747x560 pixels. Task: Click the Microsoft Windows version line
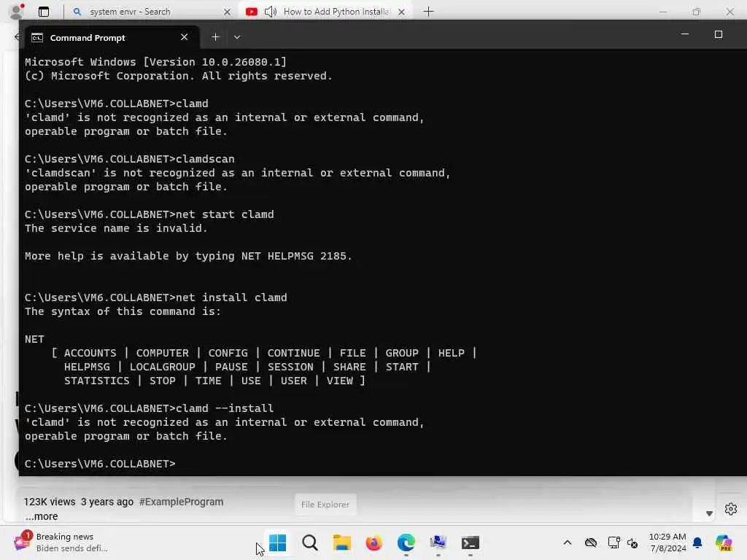pos(156,62)
